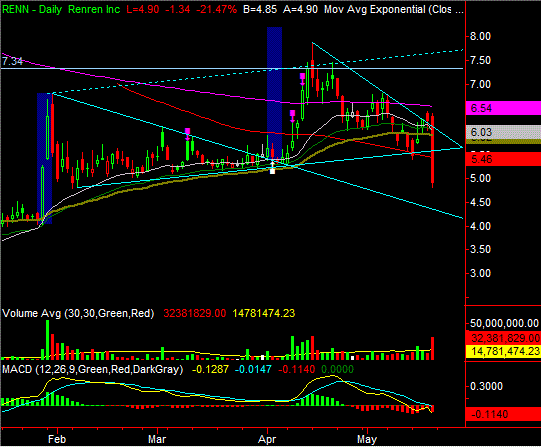Image resolution: width=541 pixels, height=447 pixels.
Task: Select the Renren Inc company name
Action: click(94, 9)
